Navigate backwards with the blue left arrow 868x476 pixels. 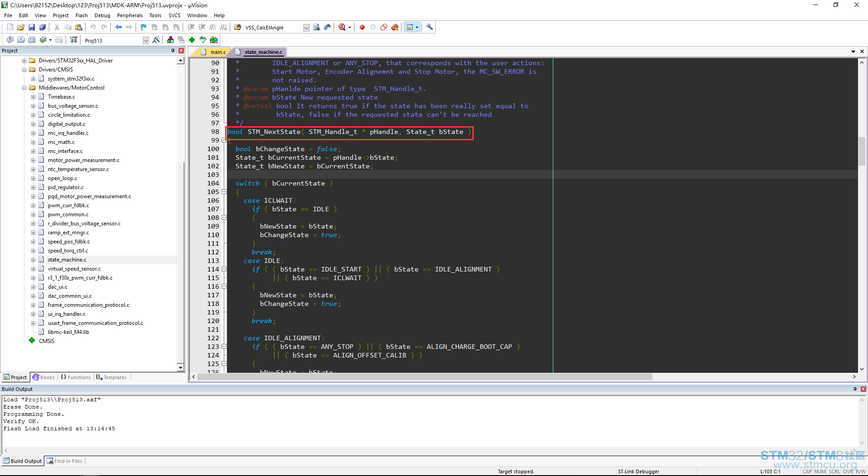pos(118,27)
